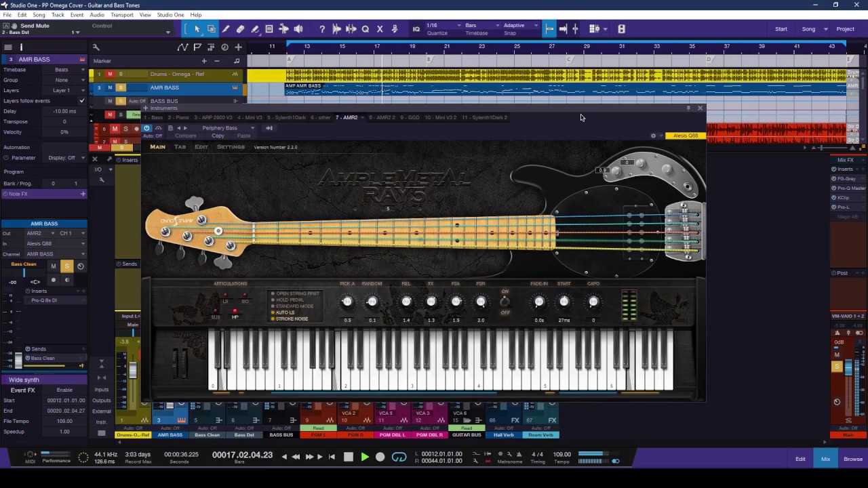This screenshot has height=488, width=868.
Task: Open the TAB page in Ample Metal
Action: (x=180, y=147)
